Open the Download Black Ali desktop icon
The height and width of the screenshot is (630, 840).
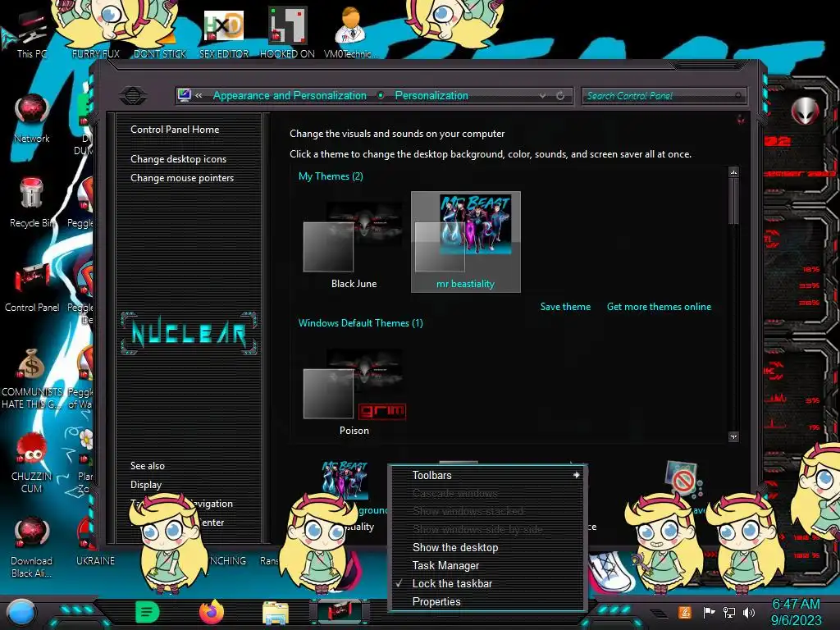point(32,547)
